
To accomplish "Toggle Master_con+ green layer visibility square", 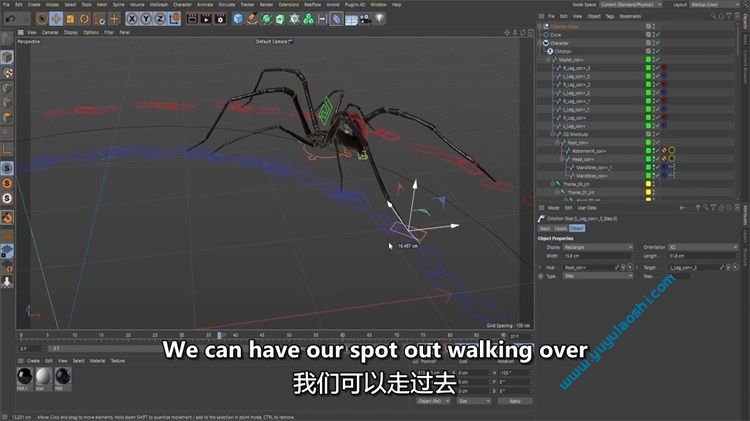I will click(648, 59).
